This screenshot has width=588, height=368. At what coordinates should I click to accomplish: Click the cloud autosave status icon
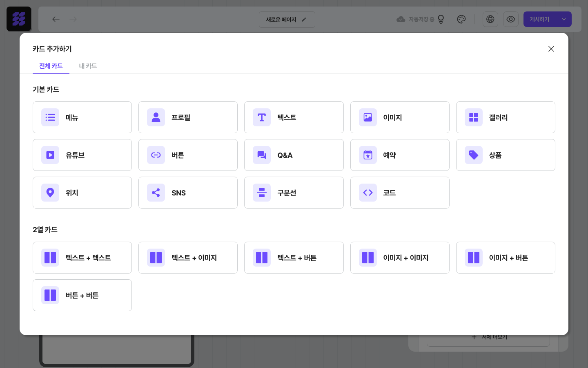click(x=401, y=19)
